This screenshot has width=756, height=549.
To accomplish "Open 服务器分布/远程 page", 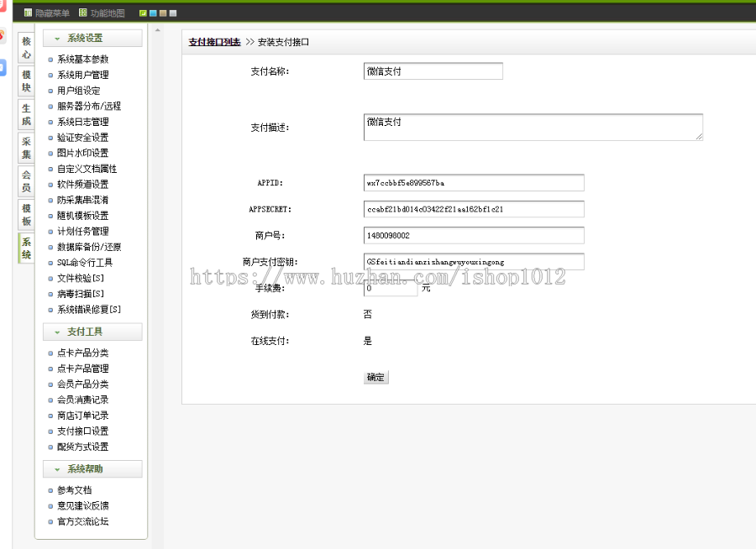I will tap(89, 106).
